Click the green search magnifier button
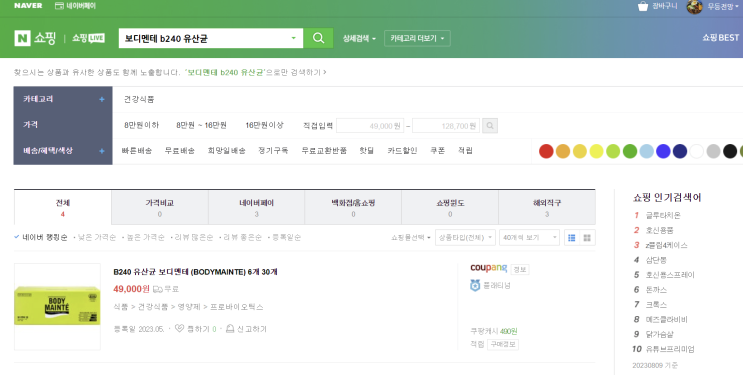The image size is (743, 375). click(318, 38)
